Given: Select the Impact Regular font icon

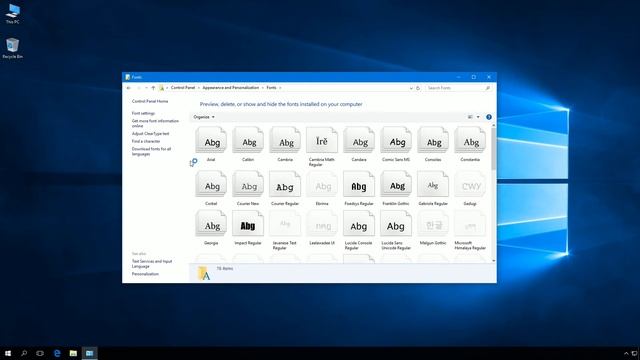Looking at the screenshot, I should [248, 224].
